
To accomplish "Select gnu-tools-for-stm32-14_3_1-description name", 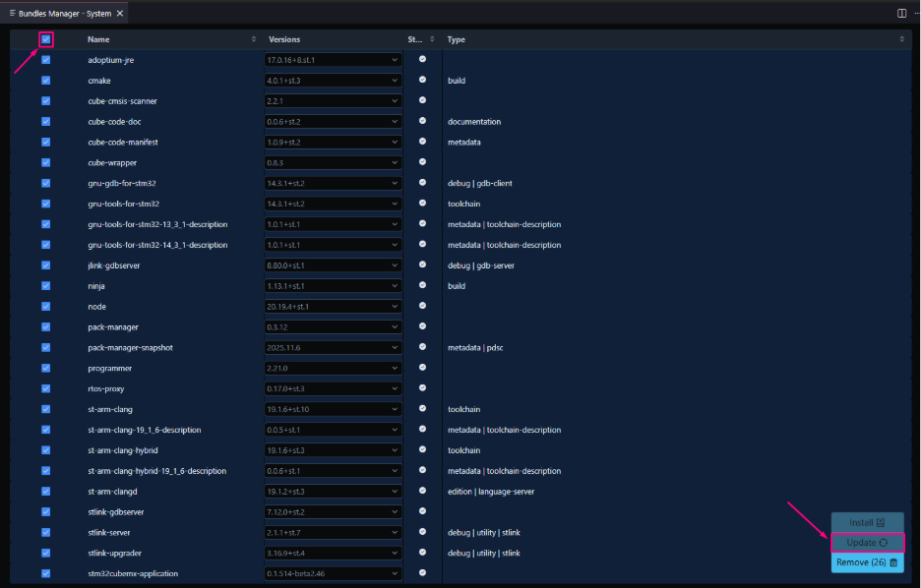I will click(157, 245).
